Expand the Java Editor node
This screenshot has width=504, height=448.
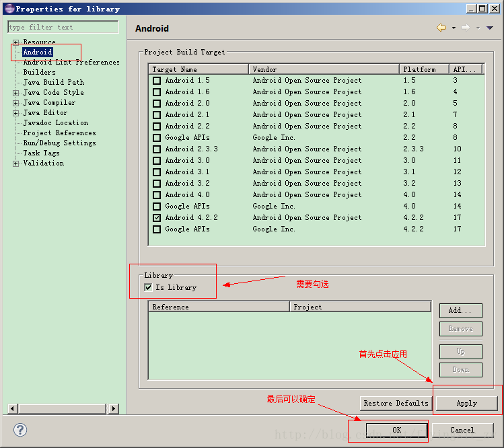(15, 113)
